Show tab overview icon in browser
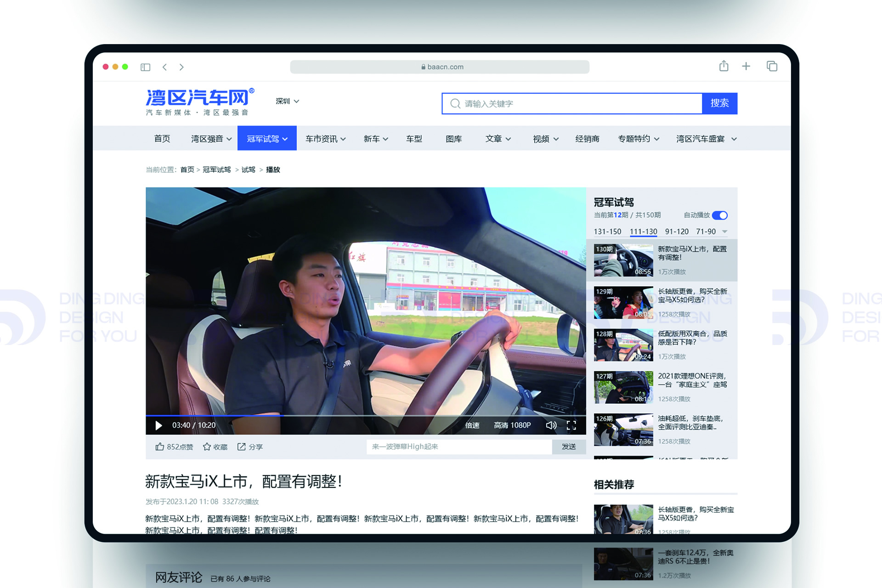 772,66
